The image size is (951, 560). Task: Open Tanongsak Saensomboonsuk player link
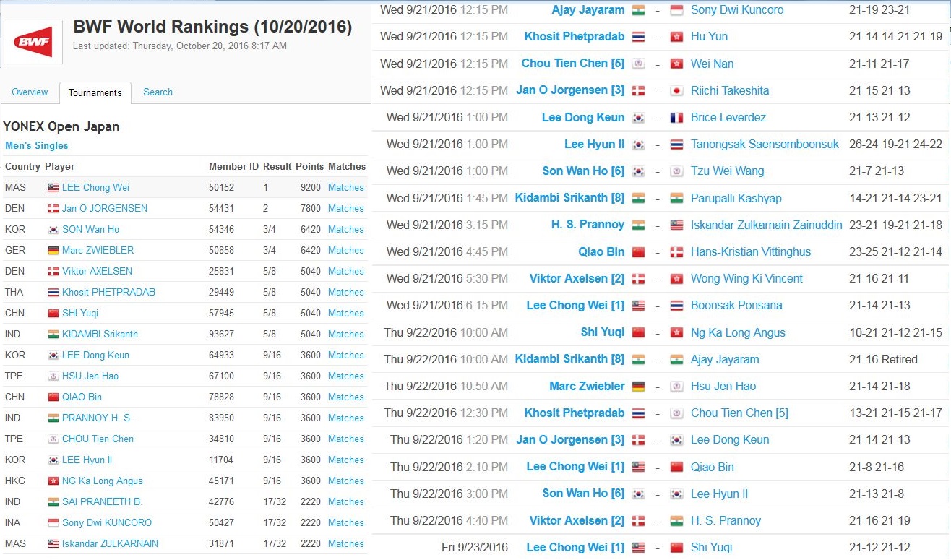click(765, 145)
